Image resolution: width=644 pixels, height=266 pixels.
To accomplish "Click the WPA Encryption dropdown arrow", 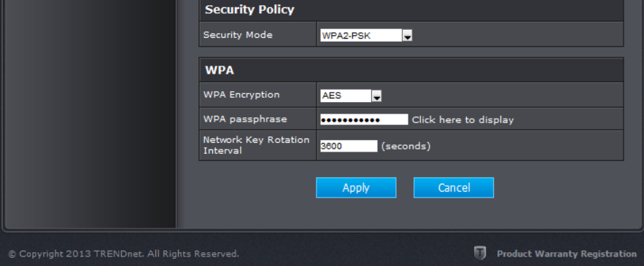I will tap(376, 96).
